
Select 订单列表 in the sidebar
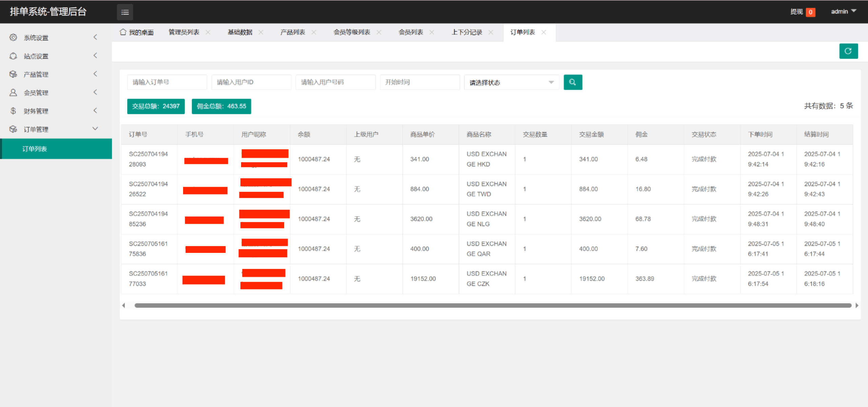tap(35, 149)
